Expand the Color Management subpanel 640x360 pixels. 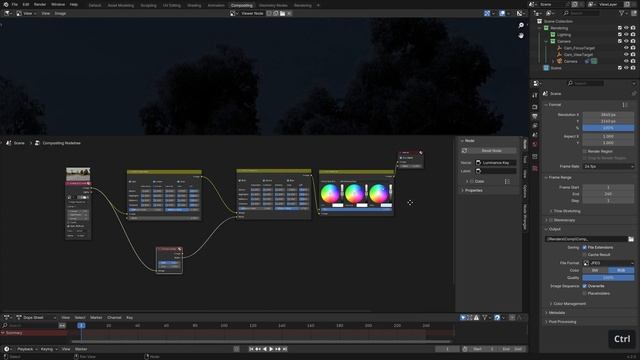point(569,304)
